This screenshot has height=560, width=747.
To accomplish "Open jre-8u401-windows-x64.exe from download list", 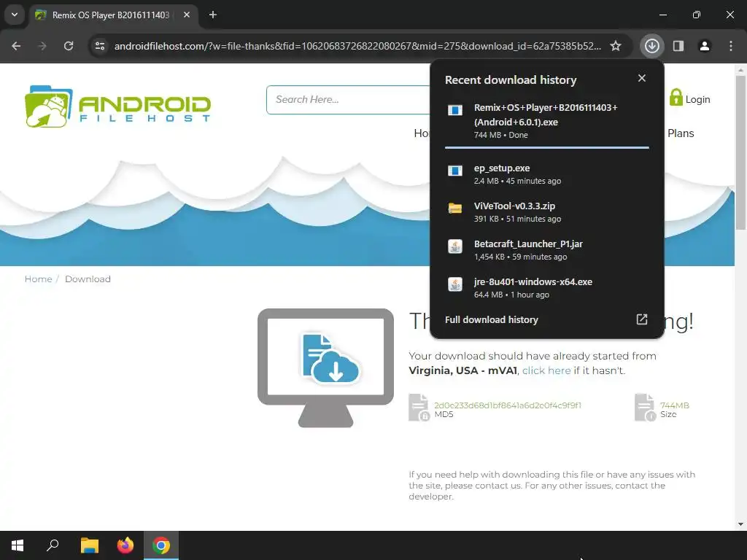I will click(547, 287).
